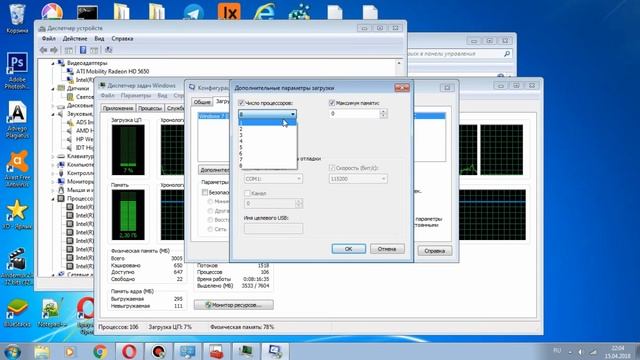
Task: Open File Explorer from taskbar
Action: tap(42, 351)
